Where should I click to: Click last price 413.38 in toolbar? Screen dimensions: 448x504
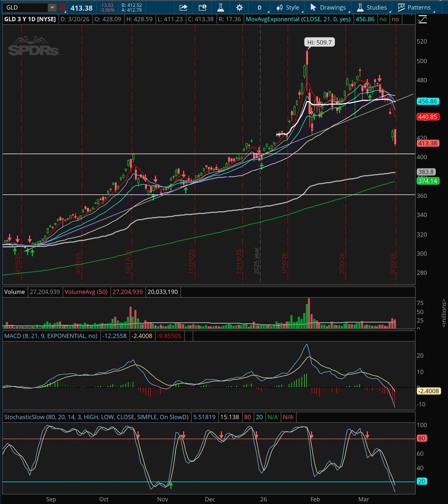81,8
